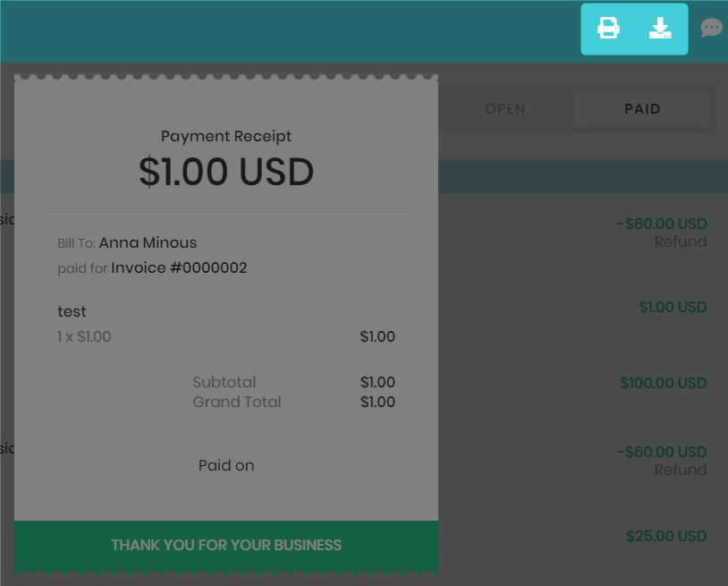Click the "Paid on" text
This screenshot has width=728, height=586.
pos(226,465)
